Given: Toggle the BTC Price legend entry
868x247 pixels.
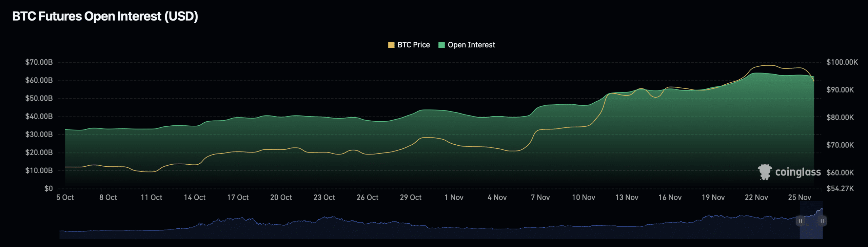Looking at the screenshot, I should click(x=409, y=45).
